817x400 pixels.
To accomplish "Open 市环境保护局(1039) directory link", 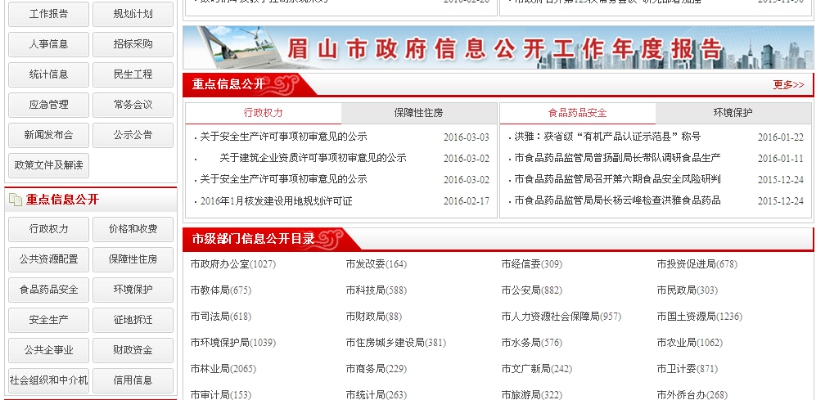I will pyautogui.click(x=233, y=343).
